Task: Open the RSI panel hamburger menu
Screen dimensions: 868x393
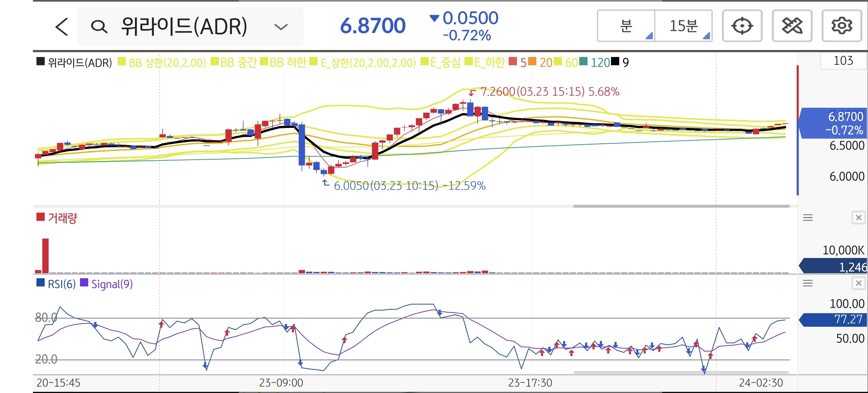Action: [808, 283]
